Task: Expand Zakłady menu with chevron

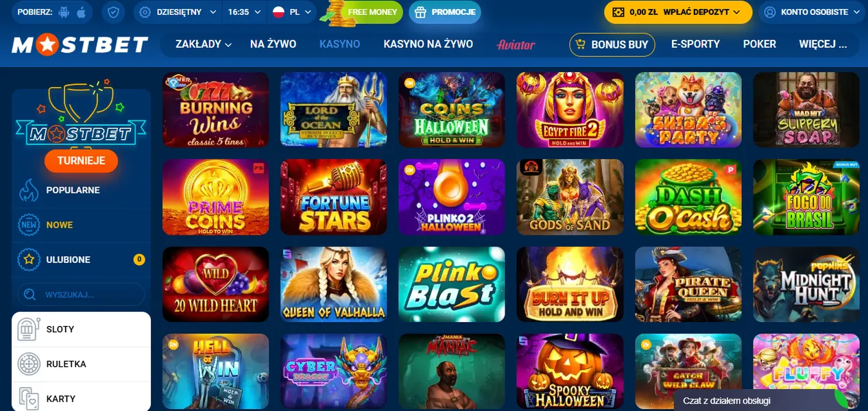Action: 203,45
